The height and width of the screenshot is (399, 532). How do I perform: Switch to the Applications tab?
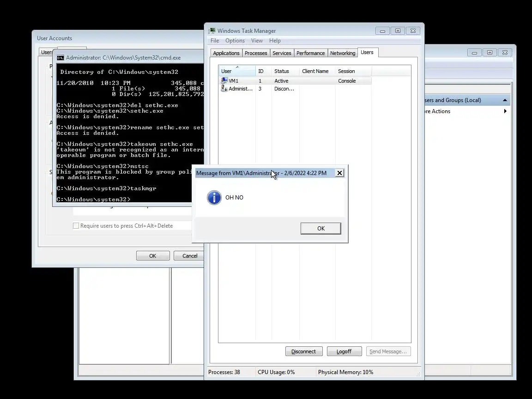(226, 53)
